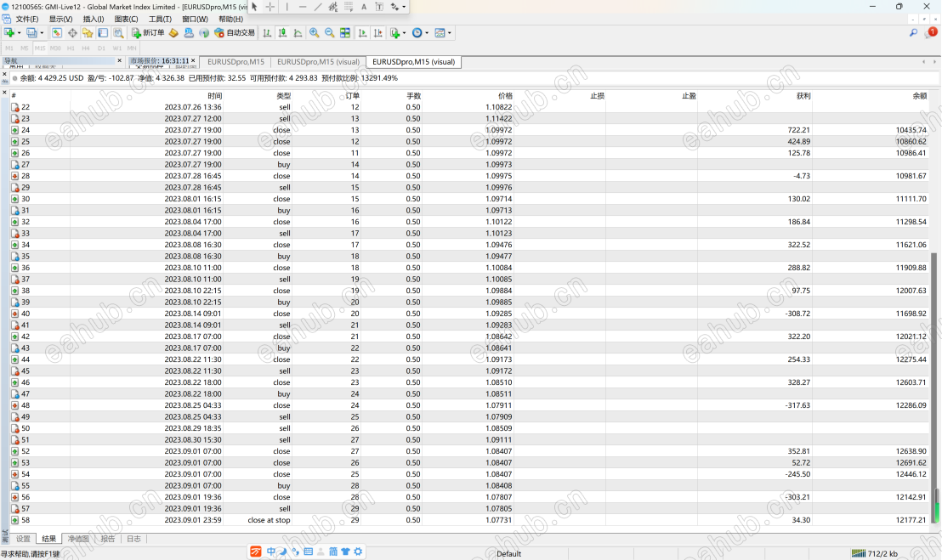The image size is (942, 560).
Task: Open the 设置 tester tab
Action: (23, 539)
